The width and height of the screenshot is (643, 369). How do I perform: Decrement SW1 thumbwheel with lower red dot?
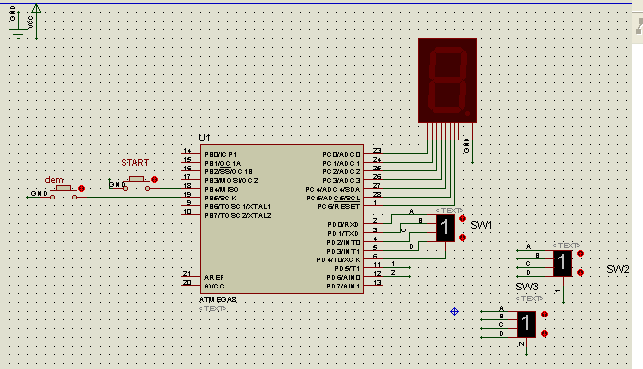coord(463,237)
